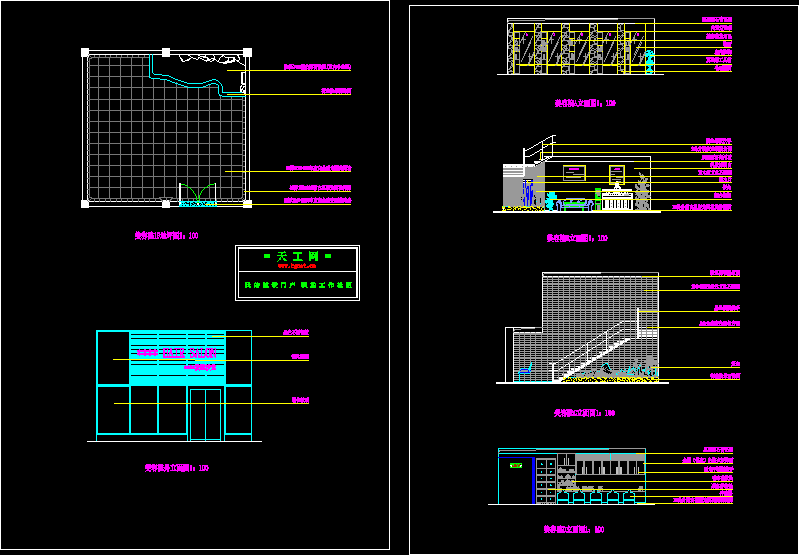Select the framed picture on the second elevation wall
The height and width of the screenshot is (555, 799).
tap(574, 171)
